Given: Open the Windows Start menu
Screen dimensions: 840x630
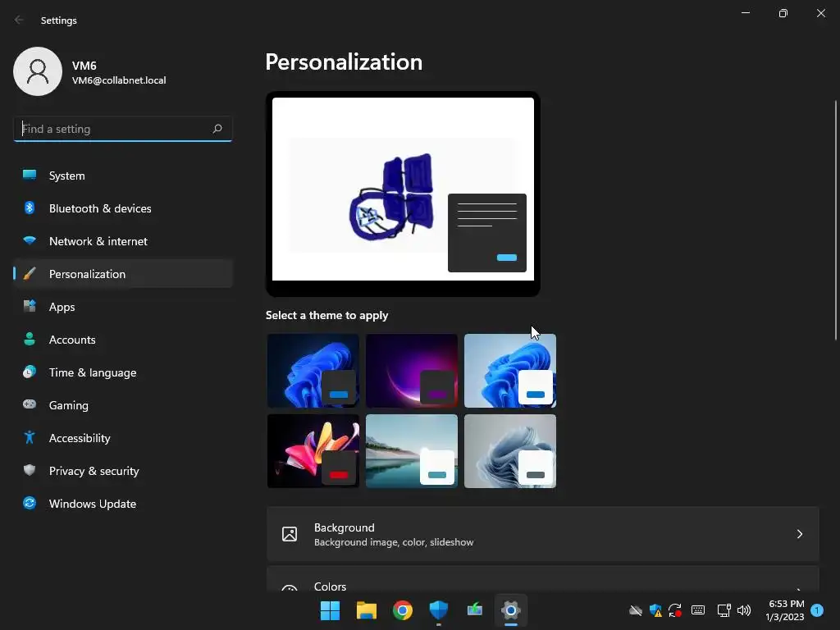Looking at the screenshot, I should (330, 610).
